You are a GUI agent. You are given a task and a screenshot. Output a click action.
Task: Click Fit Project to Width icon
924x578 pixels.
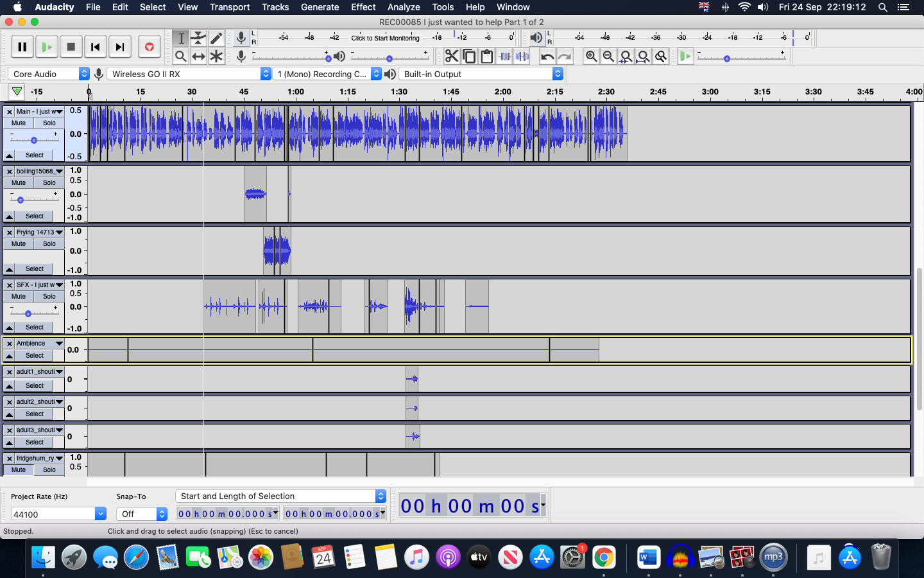click(x=643, y=57)
